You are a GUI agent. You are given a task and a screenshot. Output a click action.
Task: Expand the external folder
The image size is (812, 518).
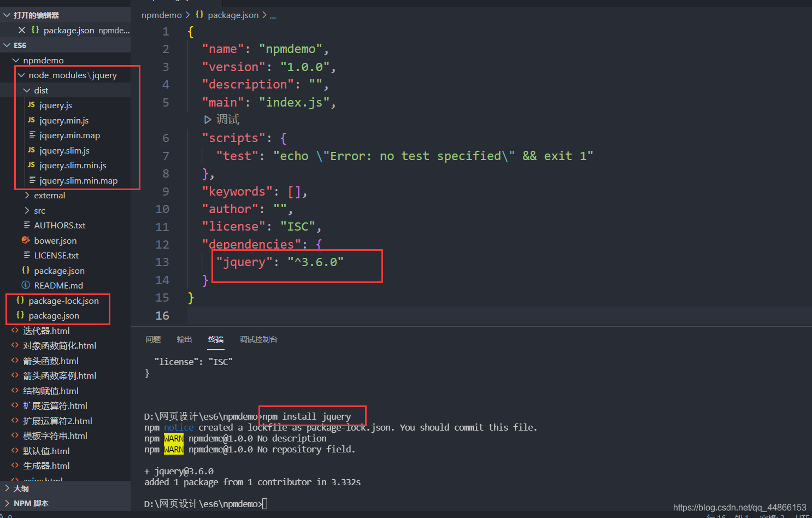[27, 195]
